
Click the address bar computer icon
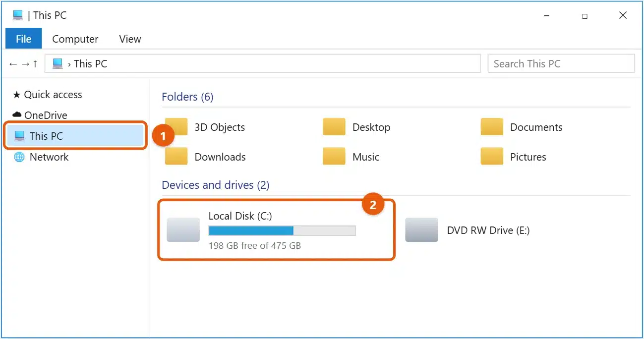(58, 63)
